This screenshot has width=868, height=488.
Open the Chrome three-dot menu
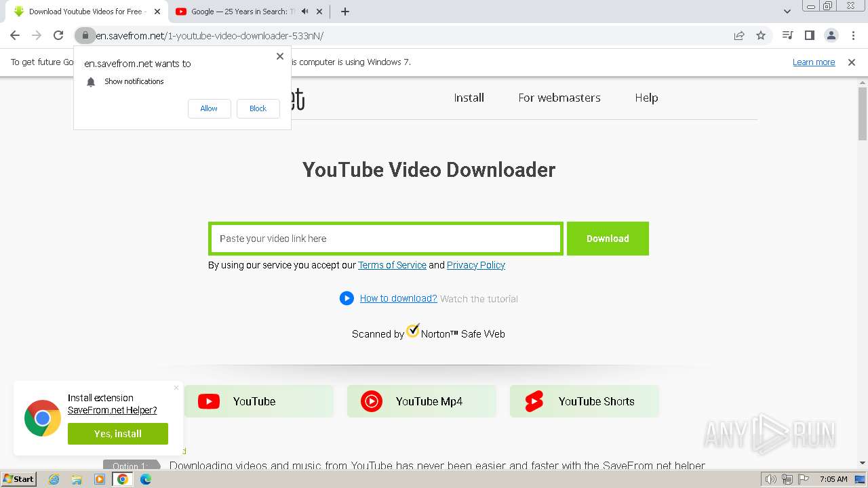[x=853, y=35]
